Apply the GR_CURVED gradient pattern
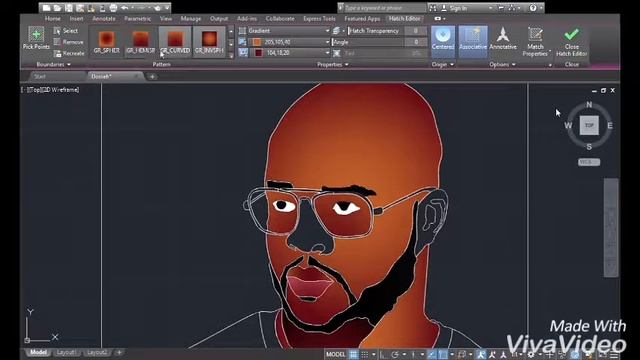The image size is (640, 360). click(175, 42)
